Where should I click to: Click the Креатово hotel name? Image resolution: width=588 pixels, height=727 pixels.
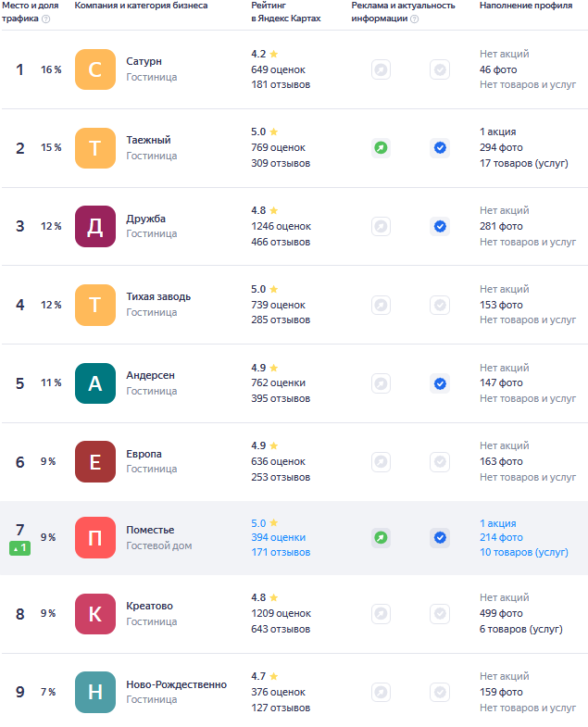click(149, 606)
